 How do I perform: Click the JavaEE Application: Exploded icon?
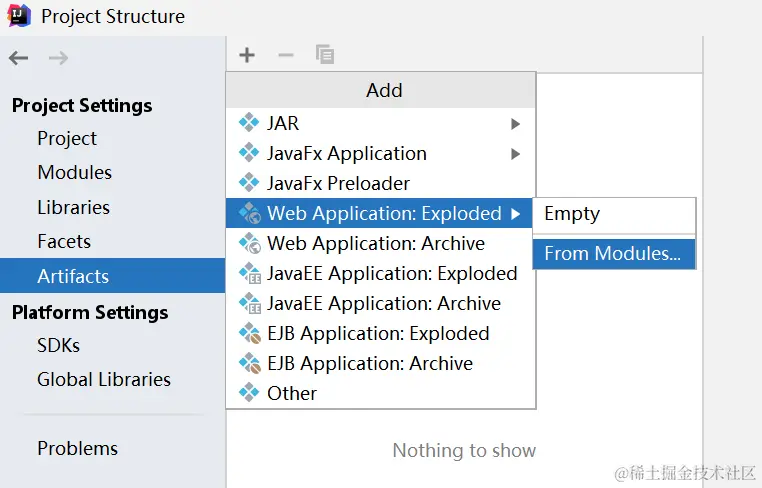[x=250, y=273]
